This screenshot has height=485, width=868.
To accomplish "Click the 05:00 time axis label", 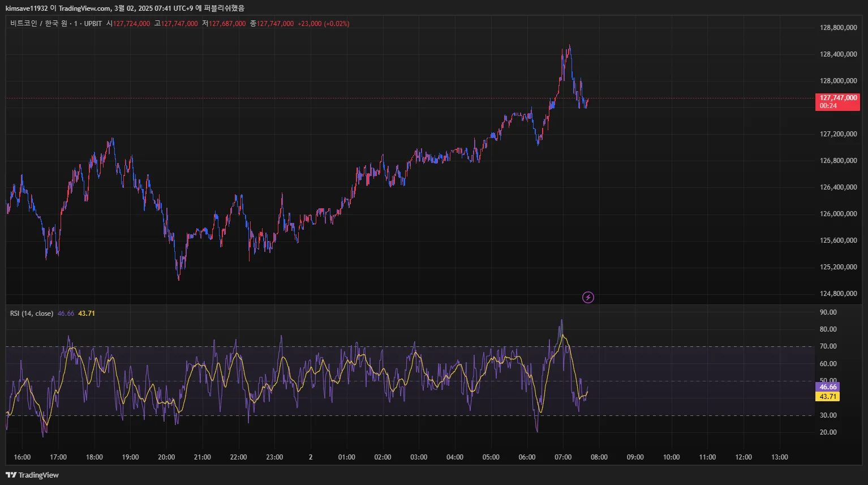I will [491, 457].
